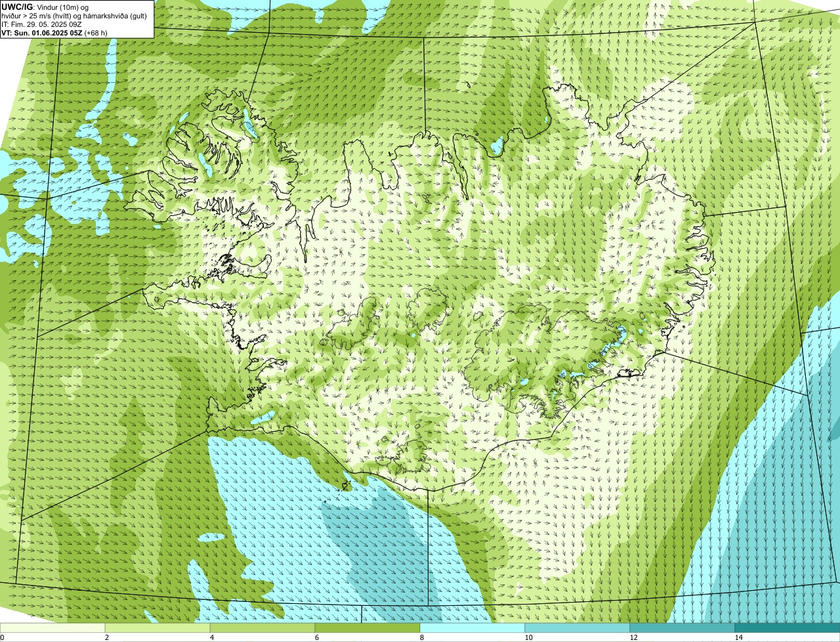Click the 2–4 m/s light green legend swatch

157,628
